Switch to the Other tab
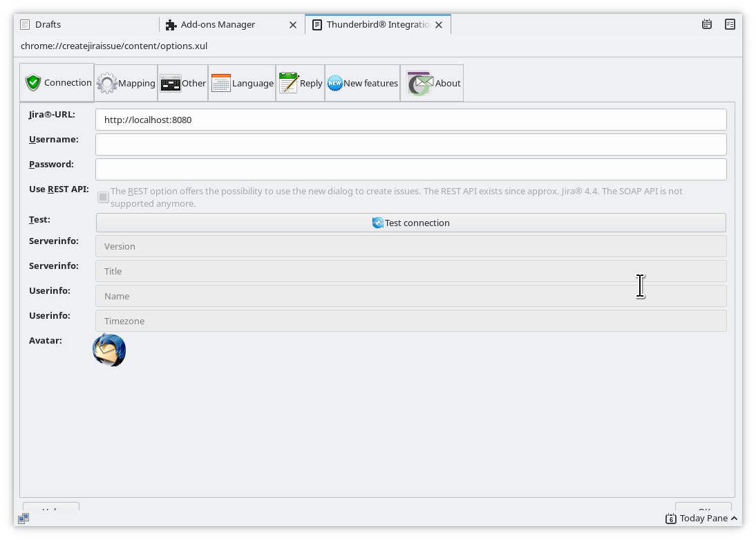Image resolution: width=756 pixels, height=540 pixels. (x=183, y=84)
